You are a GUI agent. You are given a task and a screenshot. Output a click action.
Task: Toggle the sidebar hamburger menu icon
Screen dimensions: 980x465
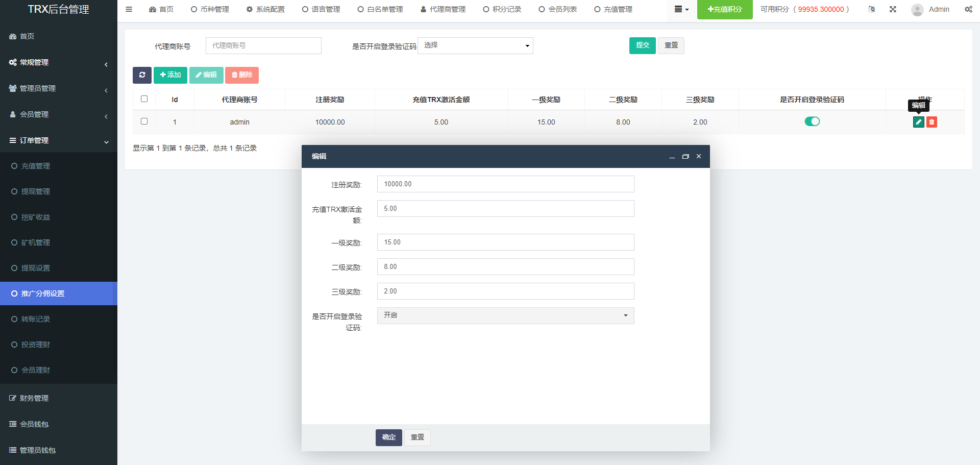point(129,9)
